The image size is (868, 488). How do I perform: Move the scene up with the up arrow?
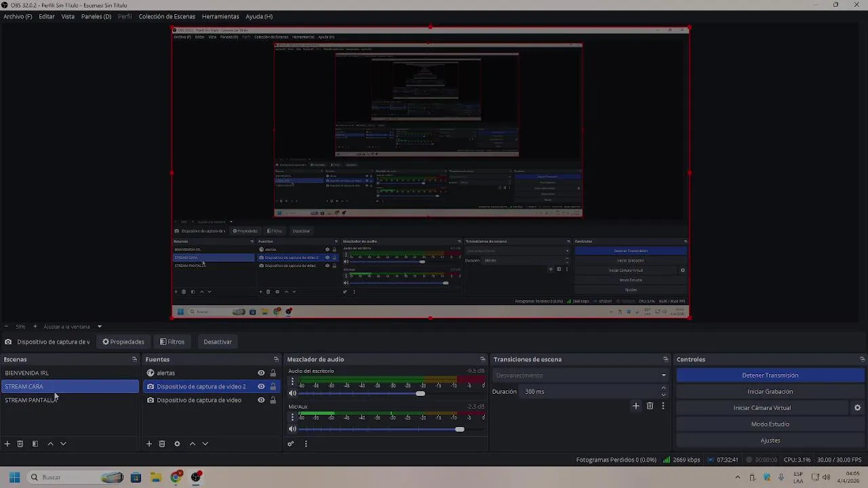[50, 444]
